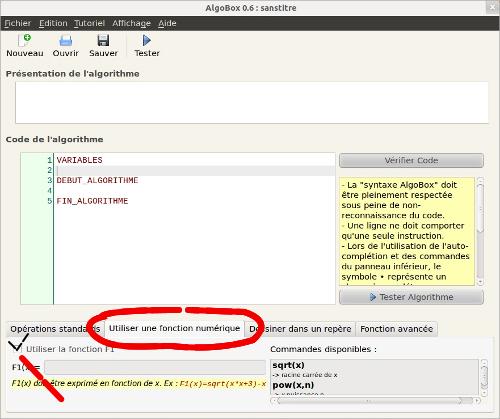Viewport: 500px width, 419px height.
Task: Open the Tutoriel menu
Action: (x=89, y=23)
